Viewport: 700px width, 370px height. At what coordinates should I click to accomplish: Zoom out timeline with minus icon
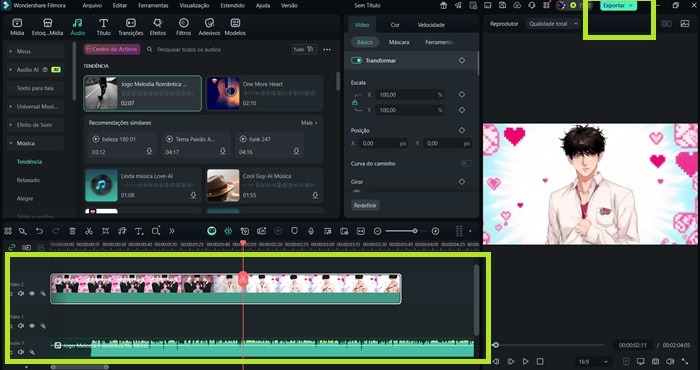click(x=378, y=231)
